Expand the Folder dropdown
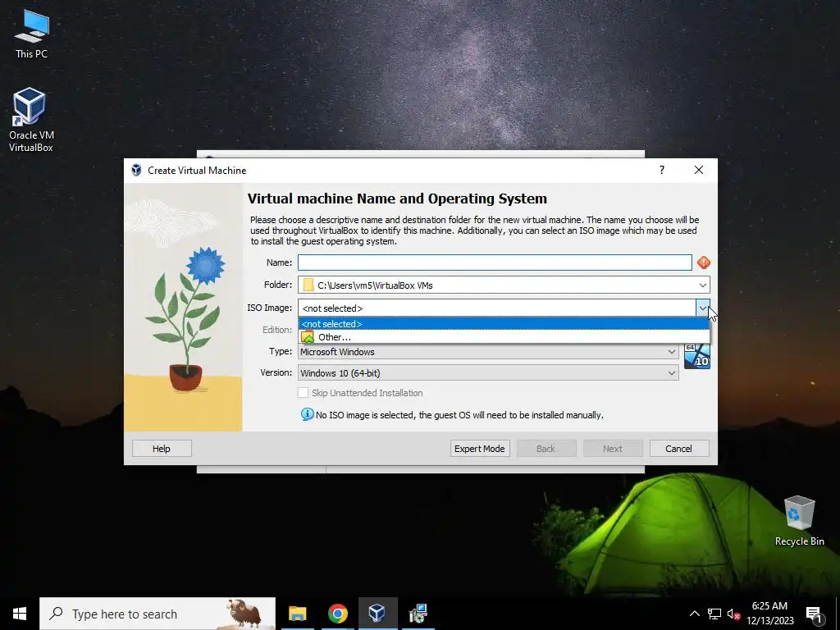Image resolution: width=840 pixels, height=630 pixels. [x=703, y=285]
